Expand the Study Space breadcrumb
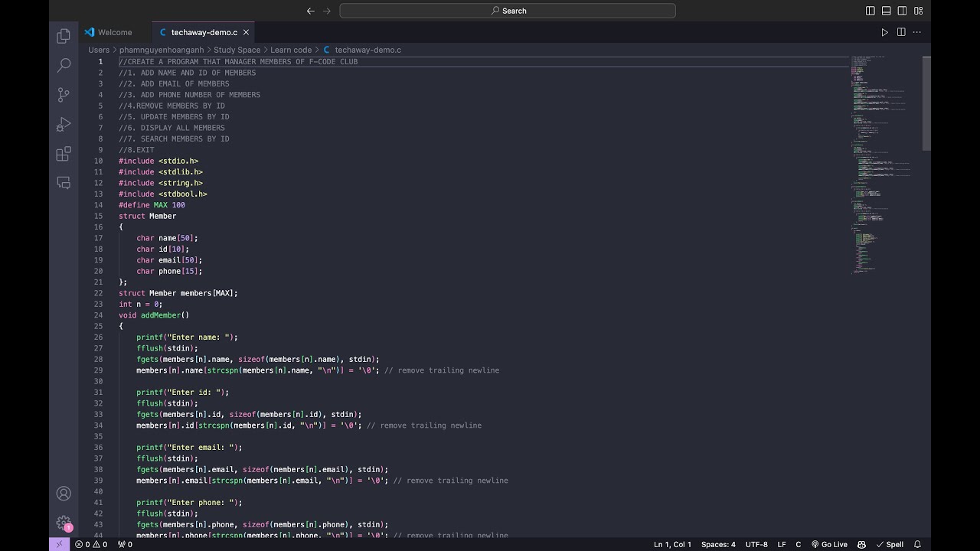 (237, 50)
